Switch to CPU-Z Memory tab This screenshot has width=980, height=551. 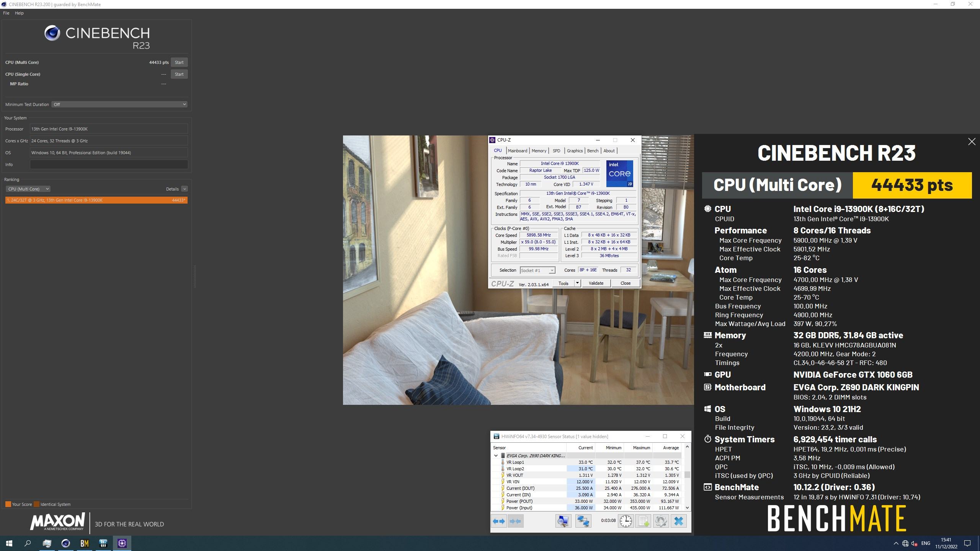click(539, 151)
